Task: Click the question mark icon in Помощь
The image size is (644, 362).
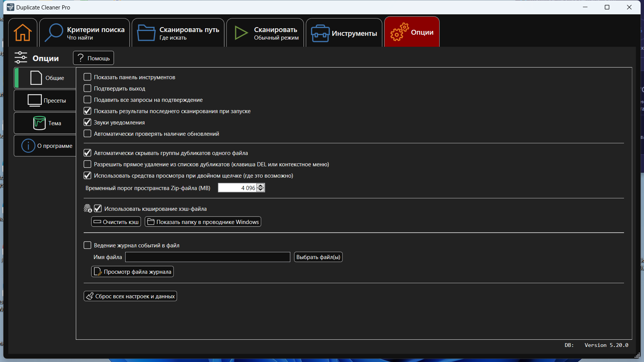Action: coord(80,58)
